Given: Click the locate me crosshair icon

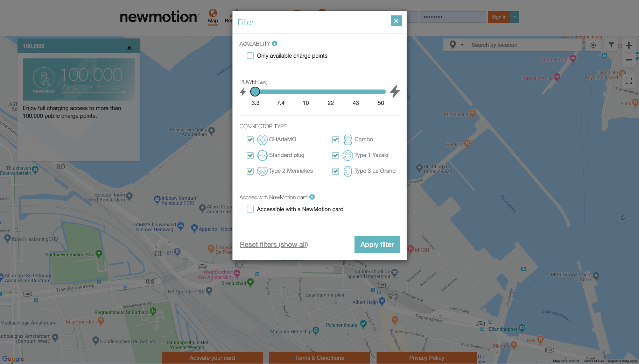Looking at the screenshot, I should pyautogui.click(x=593, y=45).
